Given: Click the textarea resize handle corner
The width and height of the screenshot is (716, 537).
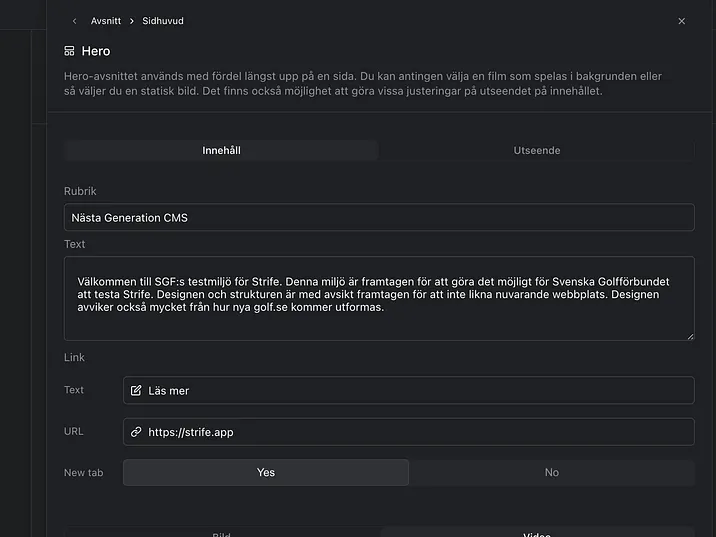Looking at the screenshot, I should 689,336.
